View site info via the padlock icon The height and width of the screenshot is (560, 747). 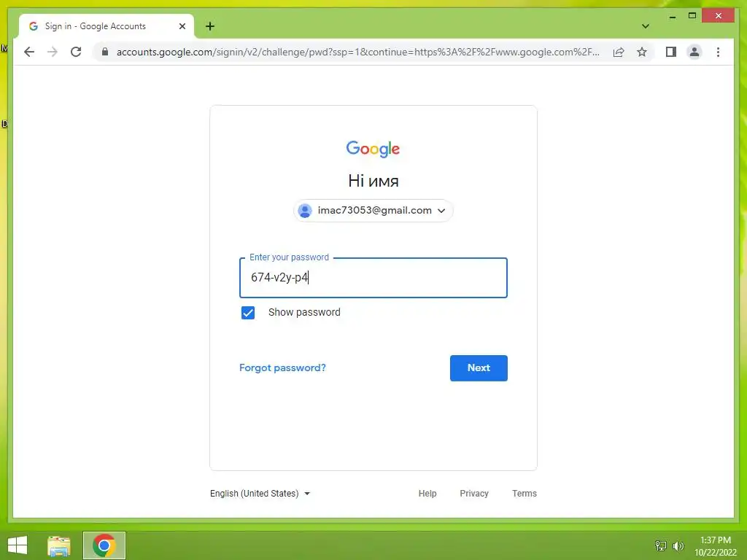pyautogui.click(x=105, y=52)
